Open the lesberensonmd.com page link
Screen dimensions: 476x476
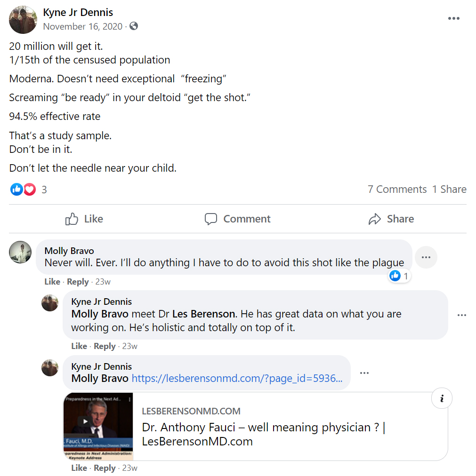tap(237, 378)
